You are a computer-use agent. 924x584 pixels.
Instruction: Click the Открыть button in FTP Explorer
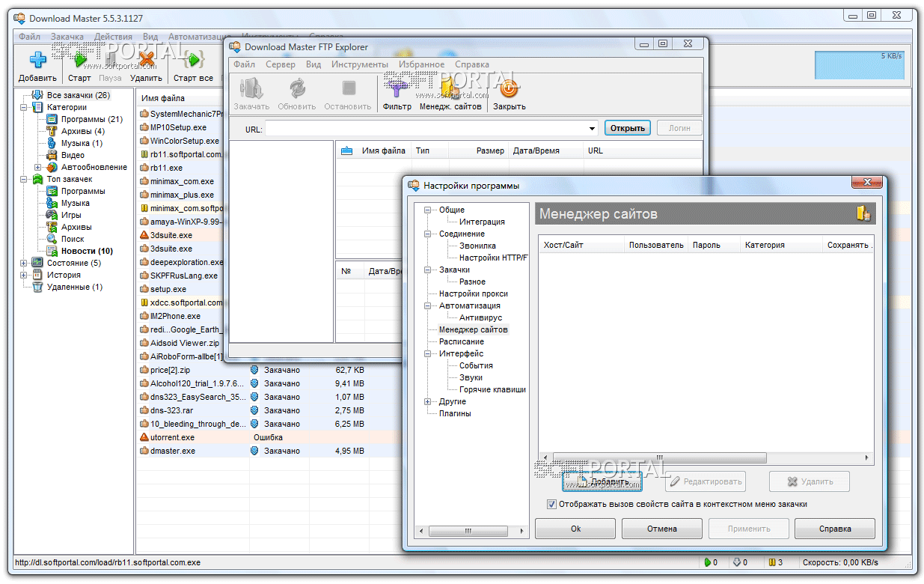(x=628, y=128)
